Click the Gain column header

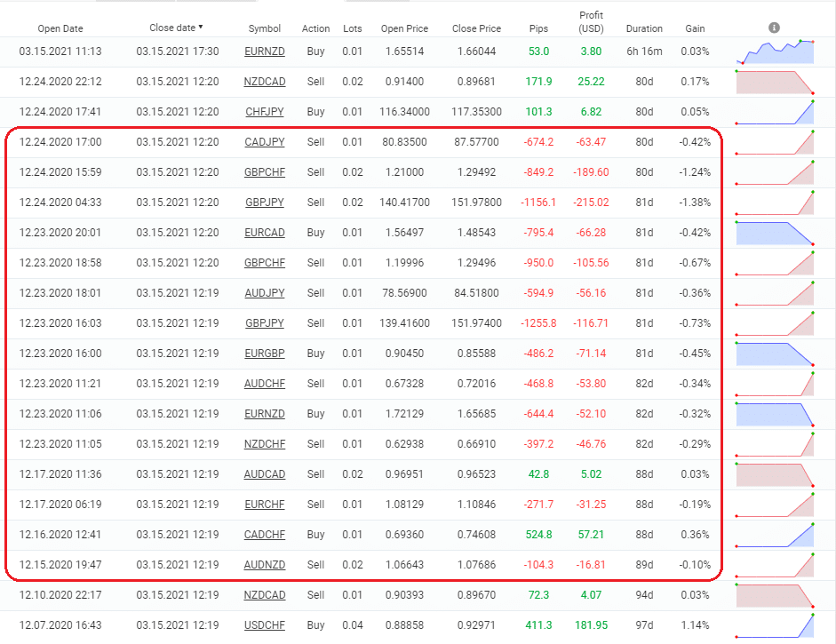[695, 28]
